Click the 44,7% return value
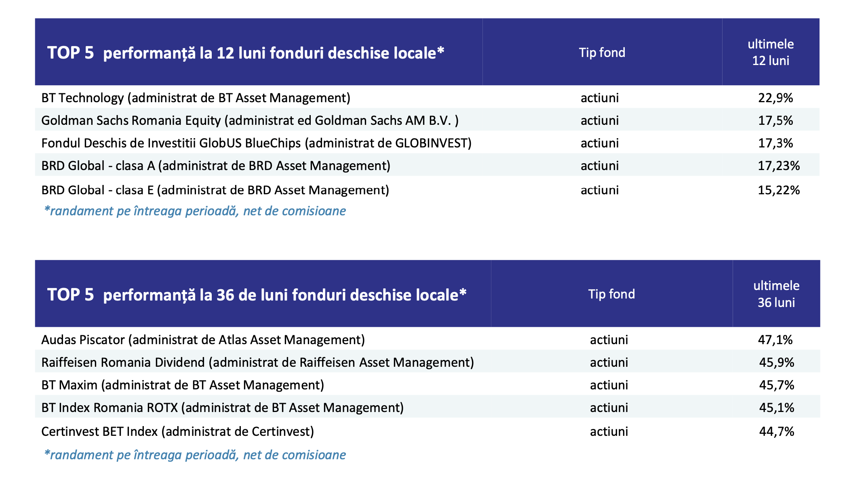 click(x=776, y=431)
